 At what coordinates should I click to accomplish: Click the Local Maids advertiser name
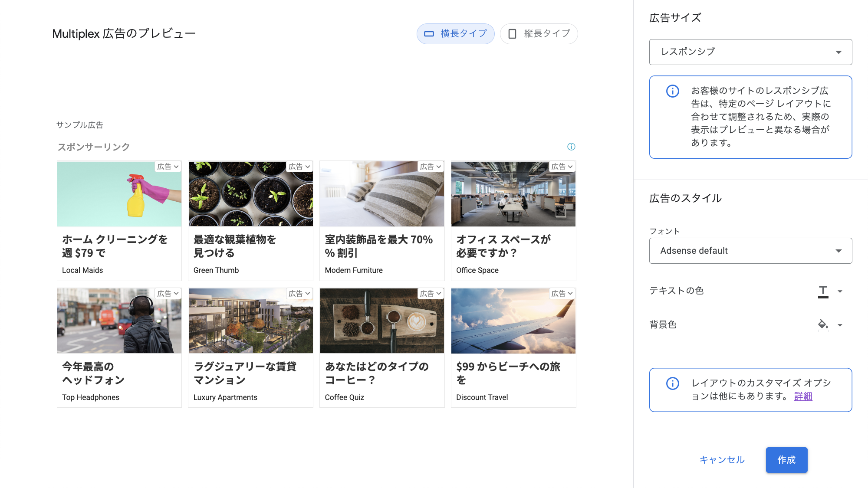pyautogui.click(x=82, y=270)
